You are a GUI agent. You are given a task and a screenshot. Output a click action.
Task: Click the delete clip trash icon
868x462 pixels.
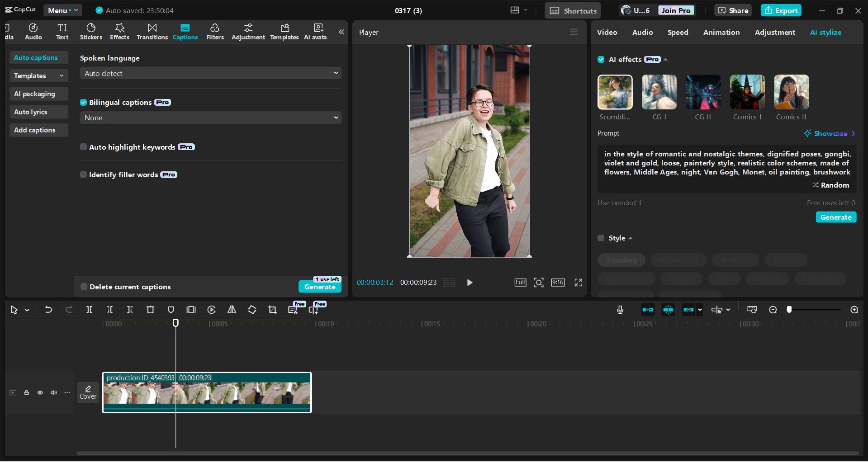click(x=150, y=310)
